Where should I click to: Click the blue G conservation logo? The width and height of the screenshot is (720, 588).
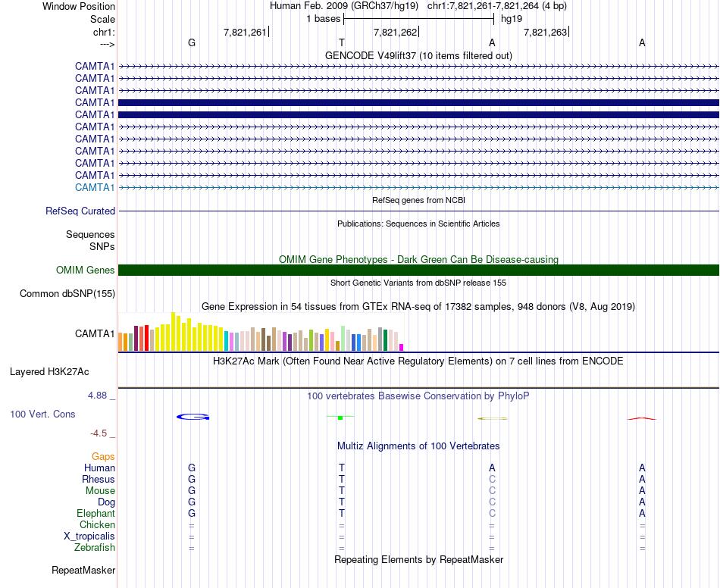[x=193, y=417]
